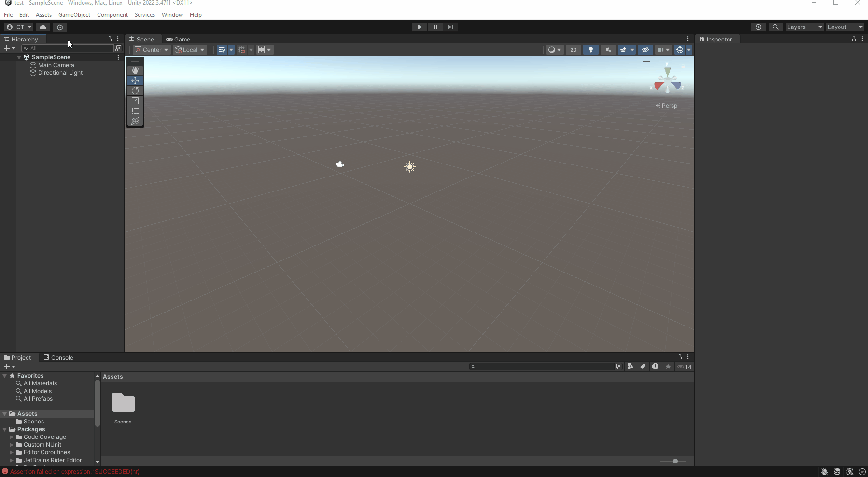Viewport: 868px width, 477px height.
Task: Click the error icon in status bar
Action: tap(5, 471)
